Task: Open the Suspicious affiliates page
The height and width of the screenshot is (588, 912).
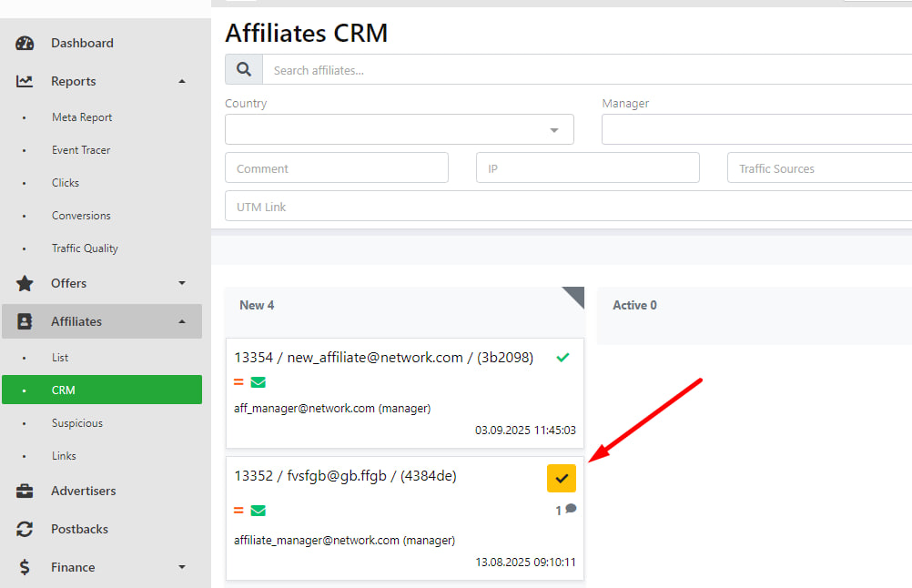Action: 76,423
